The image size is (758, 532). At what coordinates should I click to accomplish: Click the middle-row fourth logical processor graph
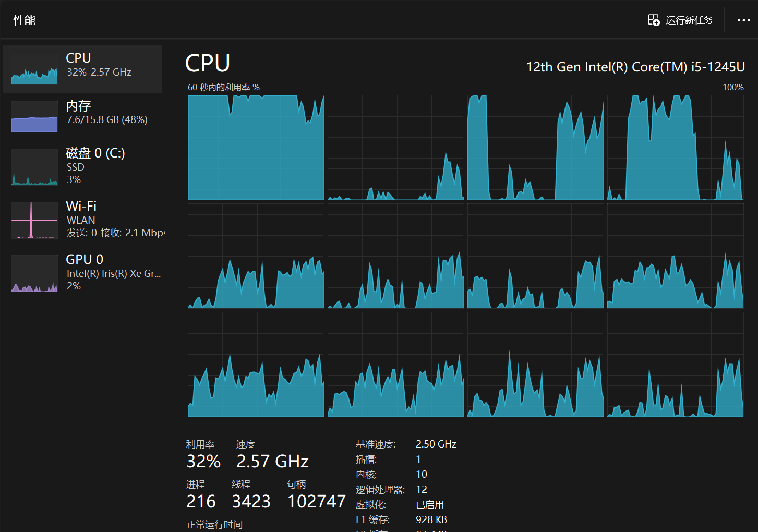[675, 256]
